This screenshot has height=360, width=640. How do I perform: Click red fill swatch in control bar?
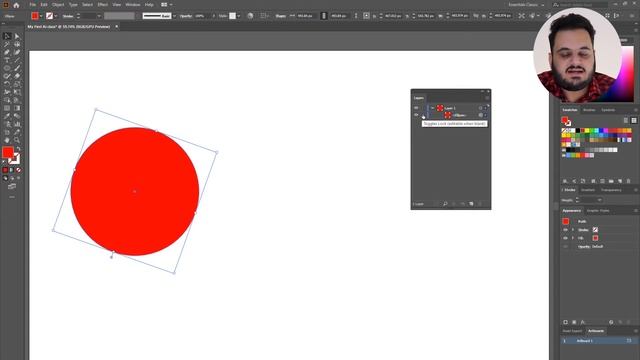35,16
